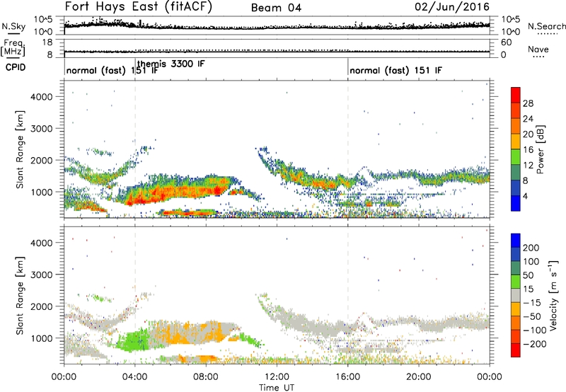This screenshot has height=392, width=566.
Task: Click the "12" tick on Power colorbar
Action: point(528,166)
